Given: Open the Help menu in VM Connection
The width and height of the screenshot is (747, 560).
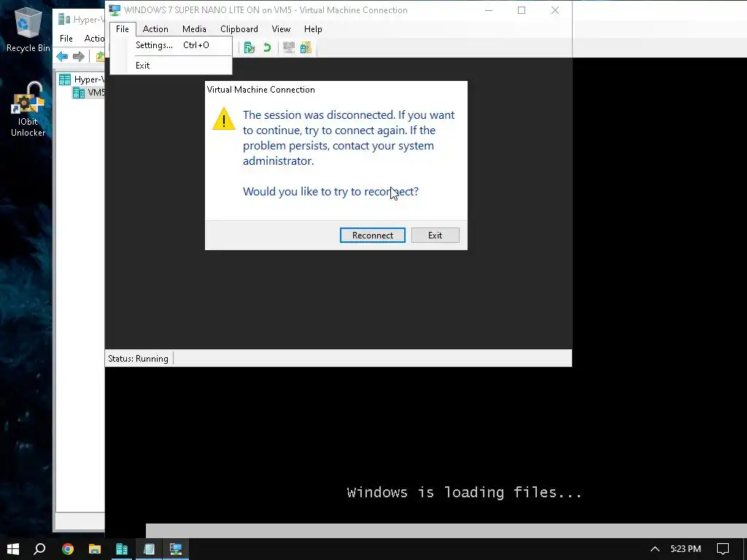Looking at the screenshot, I should [x=313, y=29].
